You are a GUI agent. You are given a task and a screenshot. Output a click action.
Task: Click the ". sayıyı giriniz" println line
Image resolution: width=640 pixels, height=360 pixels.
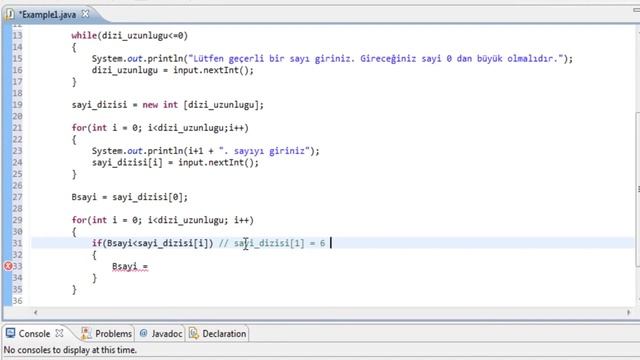[x=206, y=151]
